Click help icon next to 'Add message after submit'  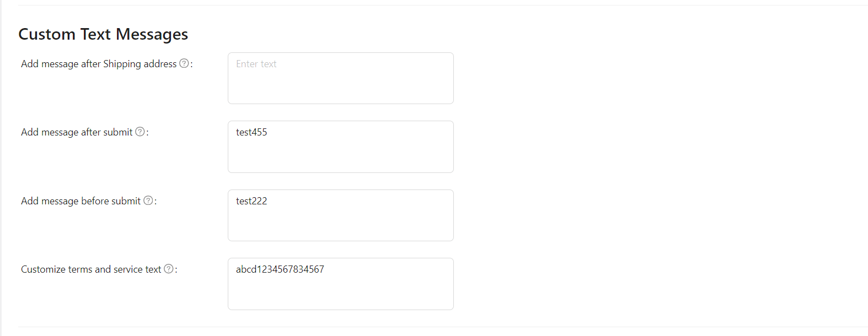click(140, 132)
